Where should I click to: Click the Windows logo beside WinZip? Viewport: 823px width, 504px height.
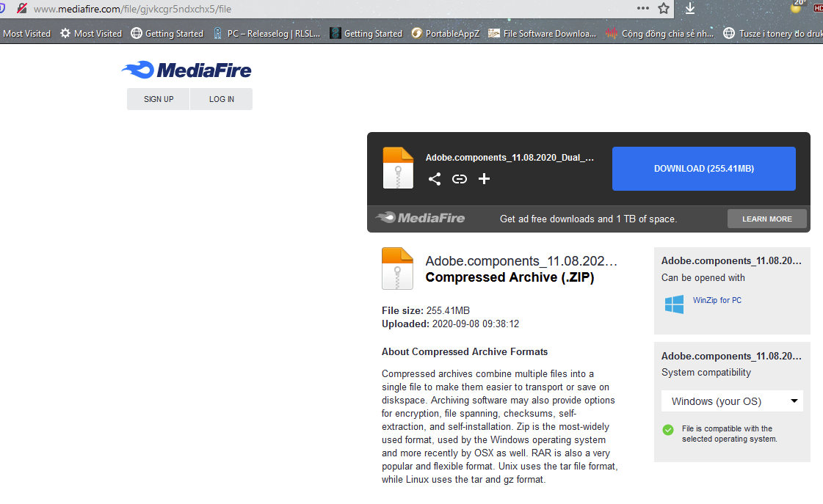pos(674,304)
